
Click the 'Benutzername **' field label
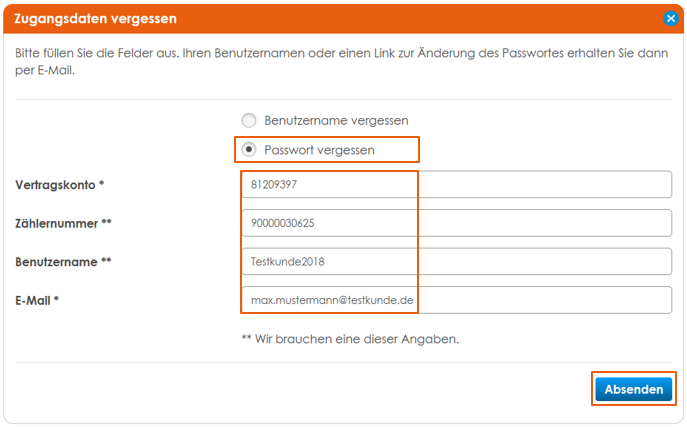[x=60, y=262]
